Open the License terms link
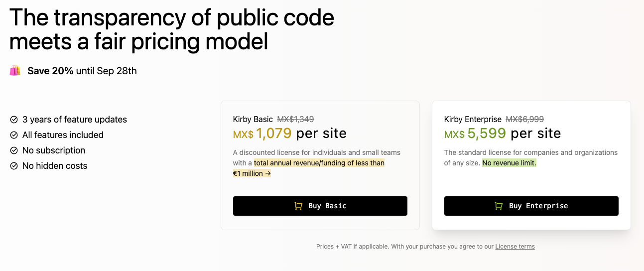 [x=515, y=247]
